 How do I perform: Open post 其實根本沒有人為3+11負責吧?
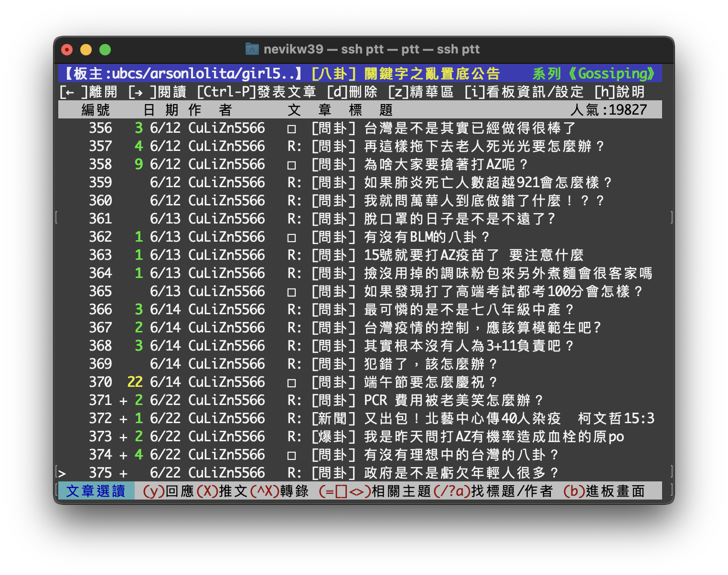coord(469,346)
